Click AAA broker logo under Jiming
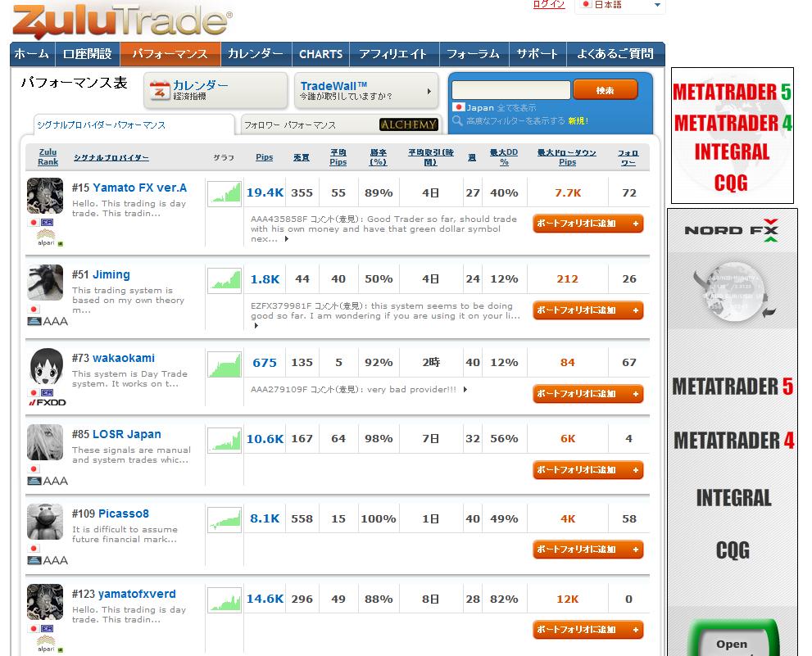812x656 pixels. (x=48, y=322)
